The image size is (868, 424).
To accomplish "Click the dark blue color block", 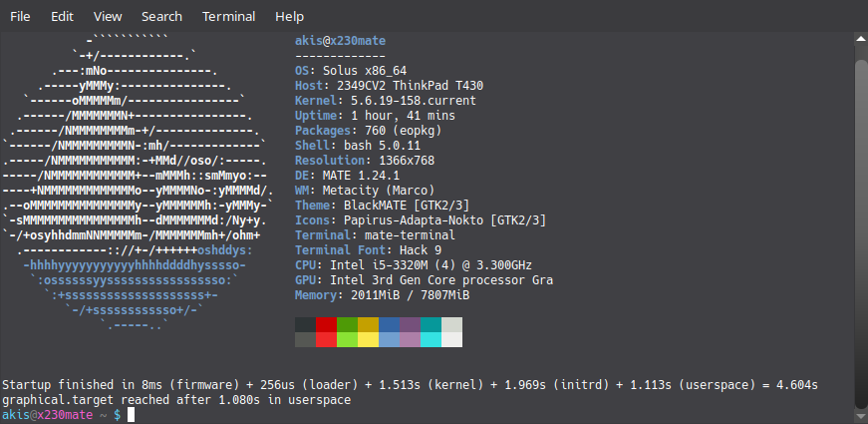I will click(390, 325).
